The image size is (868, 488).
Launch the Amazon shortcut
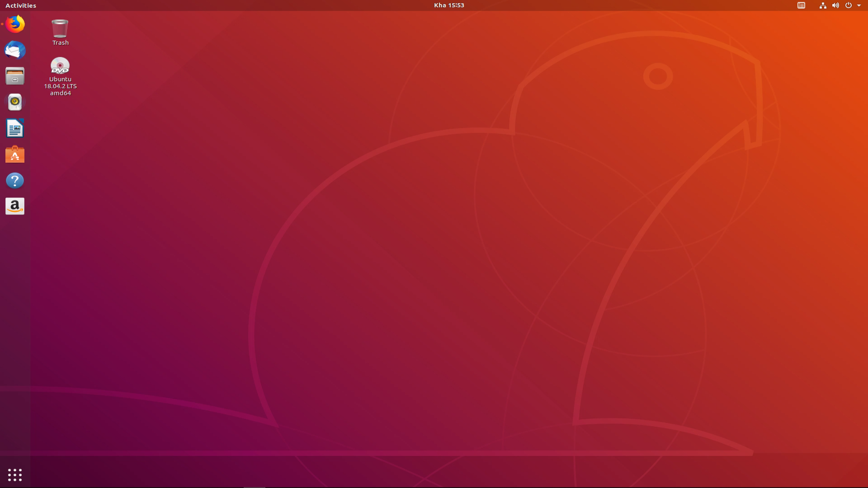(x=15, y=206)
